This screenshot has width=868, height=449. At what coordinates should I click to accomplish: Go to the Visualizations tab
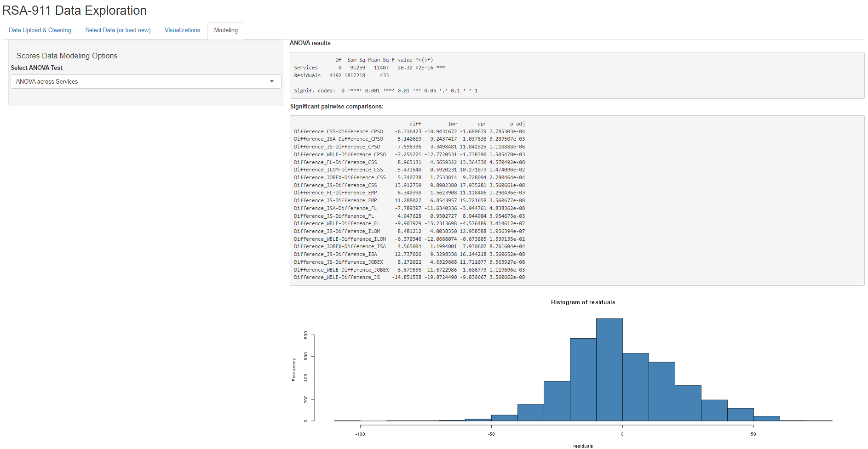click(x=182, y=30)
